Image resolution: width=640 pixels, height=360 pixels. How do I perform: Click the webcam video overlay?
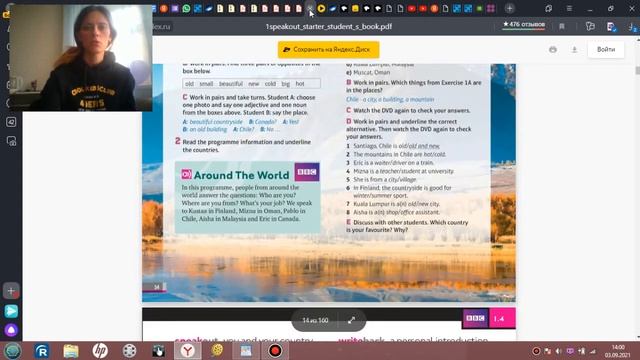81,58
